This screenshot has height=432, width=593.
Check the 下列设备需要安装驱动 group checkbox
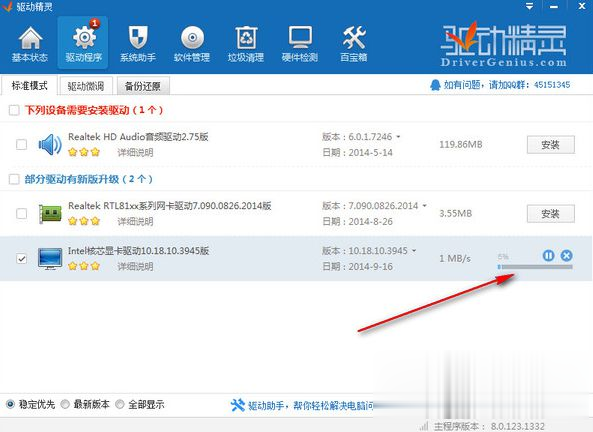tap(14, 110)
